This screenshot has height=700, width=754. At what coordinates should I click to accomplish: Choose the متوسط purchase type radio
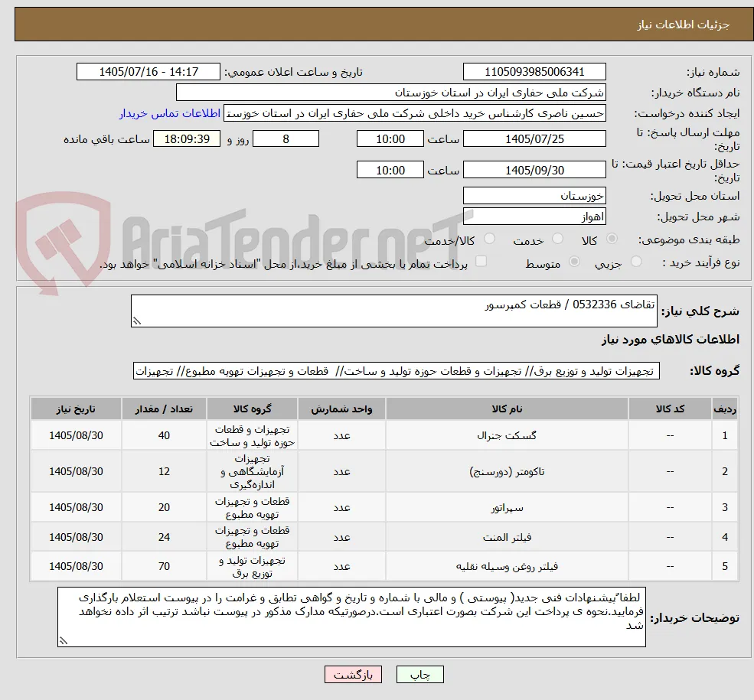coord(574,262)
